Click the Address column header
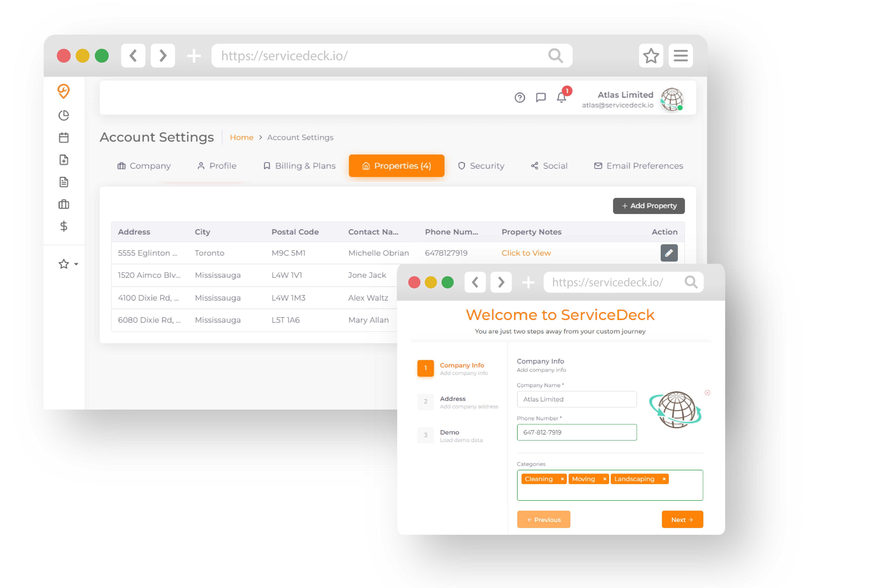 (134, 232)
